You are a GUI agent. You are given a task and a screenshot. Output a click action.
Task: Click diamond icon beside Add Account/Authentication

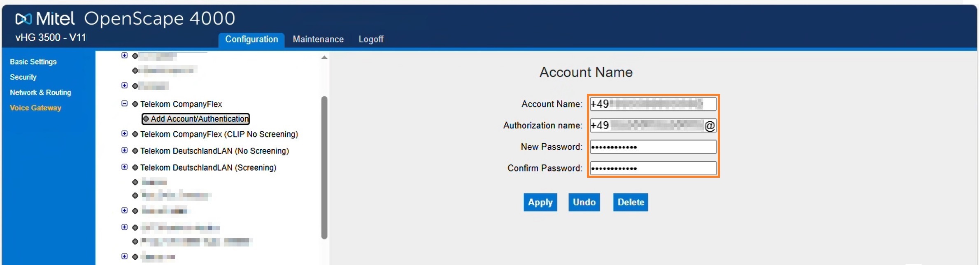(x=146, y=119)
